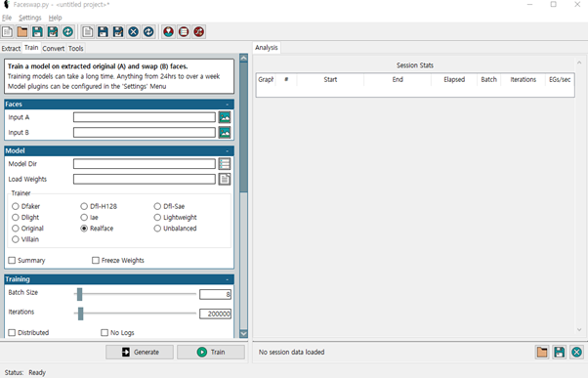Viewport: 588px width, 378px height.
Task: Load a task using grey document icon
Action: [88, 32]
